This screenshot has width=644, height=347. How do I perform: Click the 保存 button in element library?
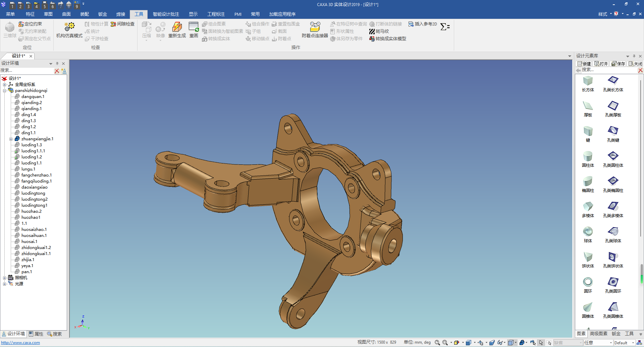pyautogui.click(x=618, y=64)
